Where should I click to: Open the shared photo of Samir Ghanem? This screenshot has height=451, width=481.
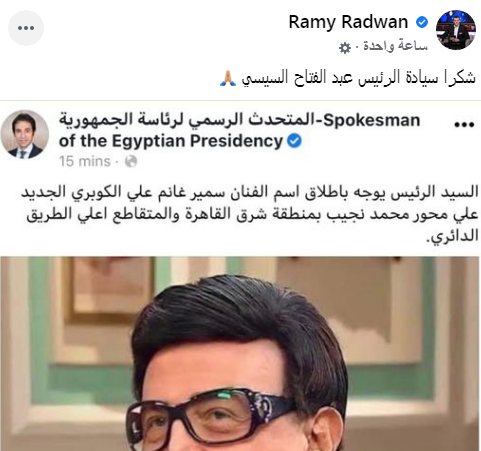[x=240, y=354]
